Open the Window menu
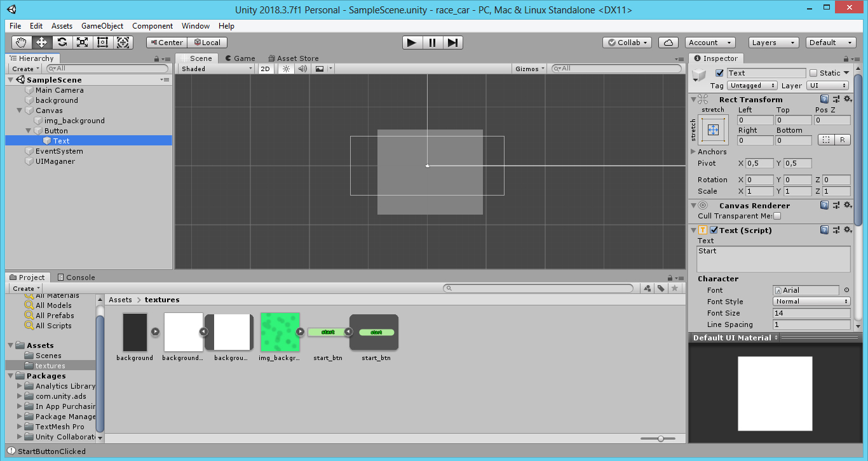 (196, 26)
